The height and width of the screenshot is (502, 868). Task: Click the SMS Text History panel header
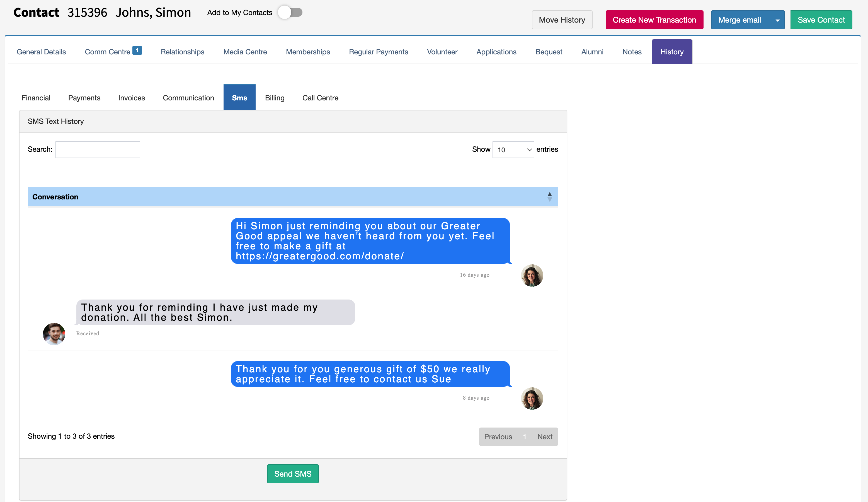(293, 121)
